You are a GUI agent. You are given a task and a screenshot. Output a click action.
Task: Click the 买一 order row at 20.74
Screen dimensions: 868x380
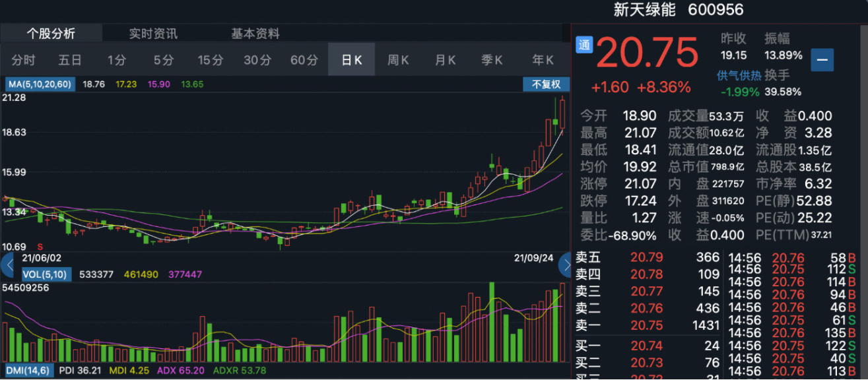648,346
